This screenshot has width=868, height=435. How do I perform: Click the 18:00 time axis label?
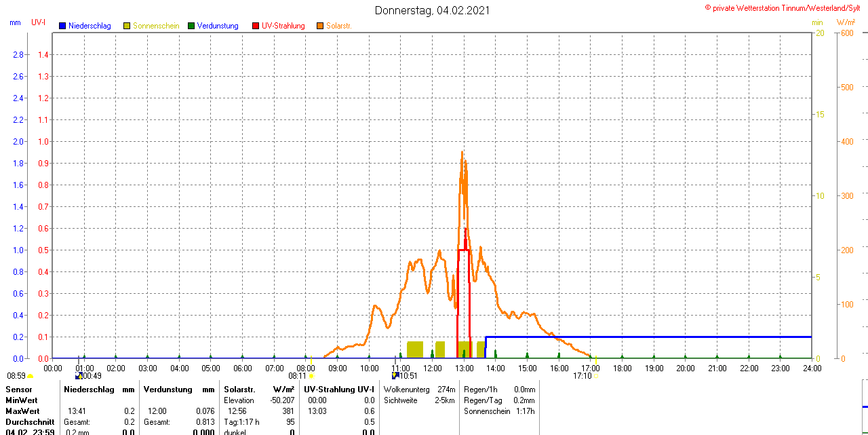point(623,368)
